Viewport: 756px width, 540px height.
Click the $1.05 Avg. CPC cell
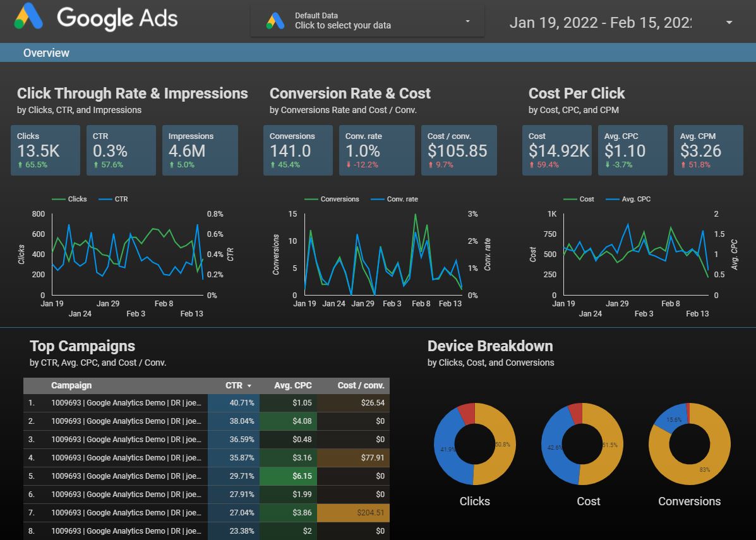[289, 402]
